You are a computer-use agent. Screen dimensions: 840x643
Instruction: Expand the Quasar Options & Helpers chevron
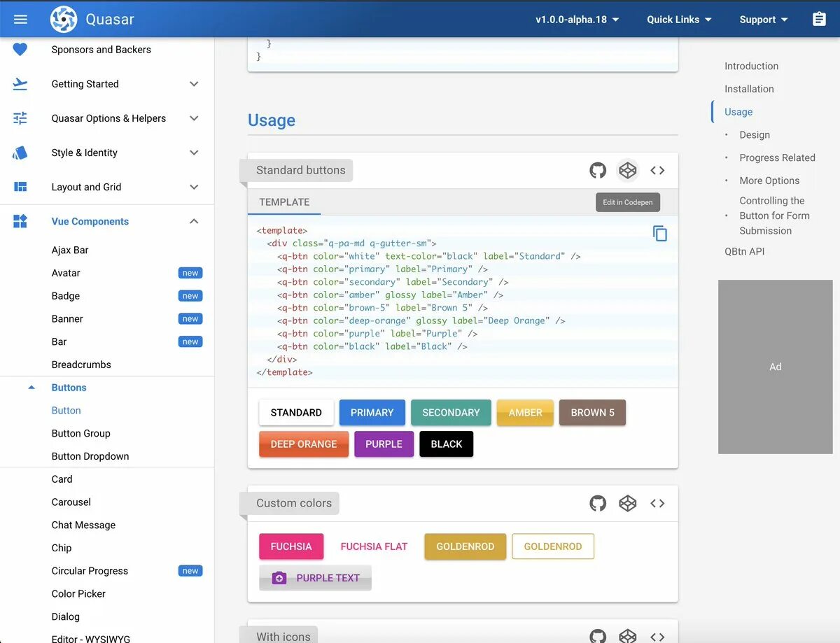[195, 118]
